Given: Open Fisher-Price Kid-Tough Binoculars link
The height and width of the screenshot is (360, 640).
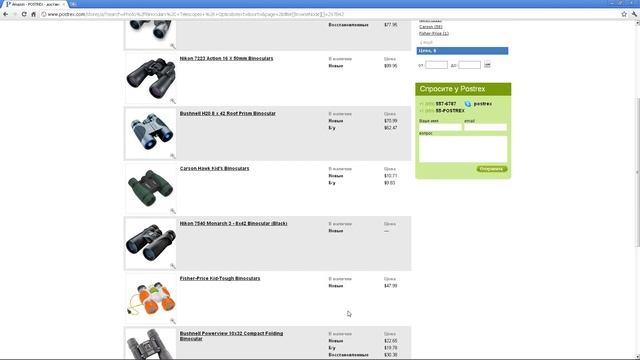Looking at the screenshot, I should 220,278.
